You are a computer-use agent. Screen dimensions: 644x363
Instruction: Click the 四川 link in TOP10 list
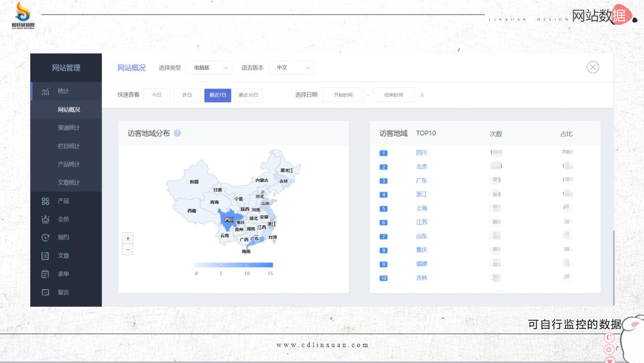422,153
